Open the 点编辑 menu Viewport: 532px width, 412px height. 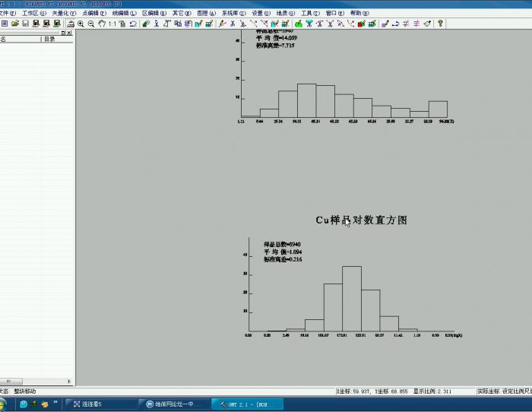click(x=94, y=13)
